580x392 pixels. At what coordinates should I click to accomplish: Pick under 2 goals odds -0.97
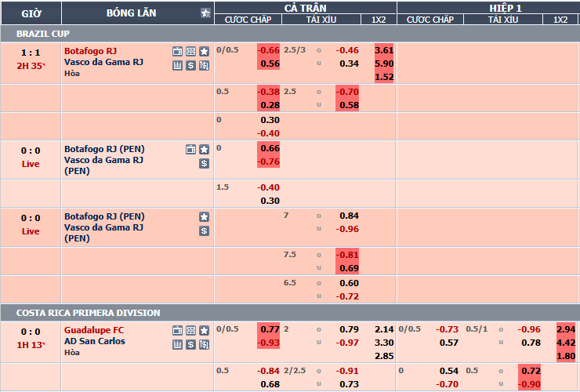click(x=347, y=343)
